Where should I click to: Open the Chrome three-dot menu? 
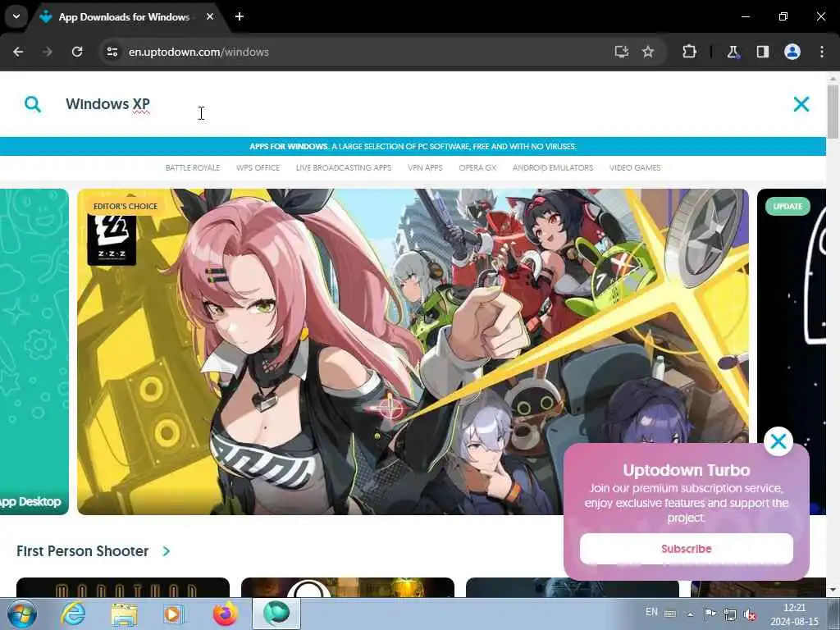click(822, 52)
